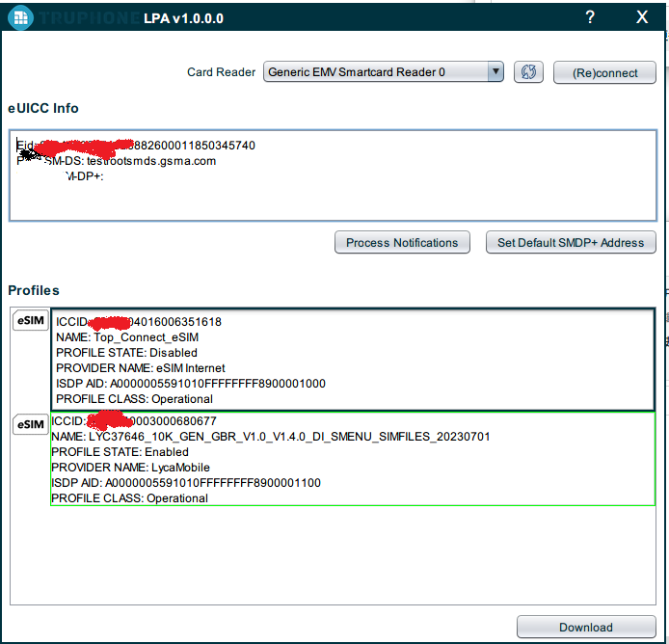Image resolution: width=669 pixels, height=644 pixels.
Task: Click PROFILE CLASS: Operational in Top_Connect profile
Action: 134,398
